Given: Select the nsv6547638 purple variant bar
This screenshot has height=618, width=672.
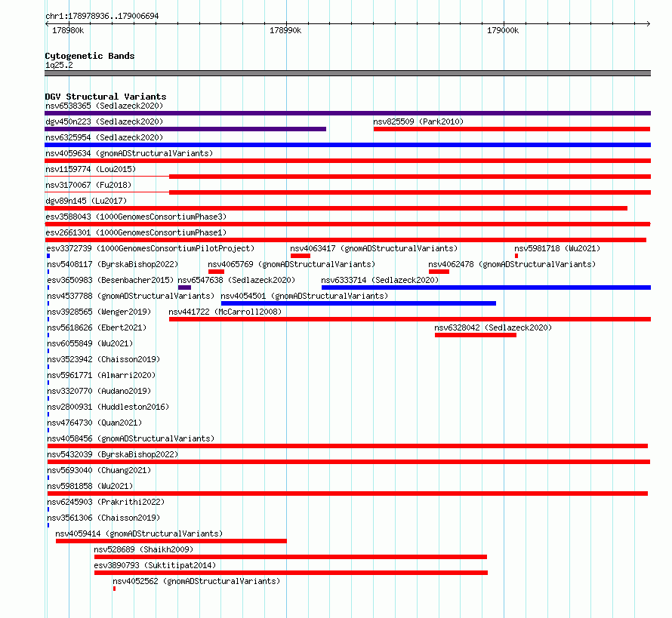Looking at the screenshot, I should (x=184, y=287).
